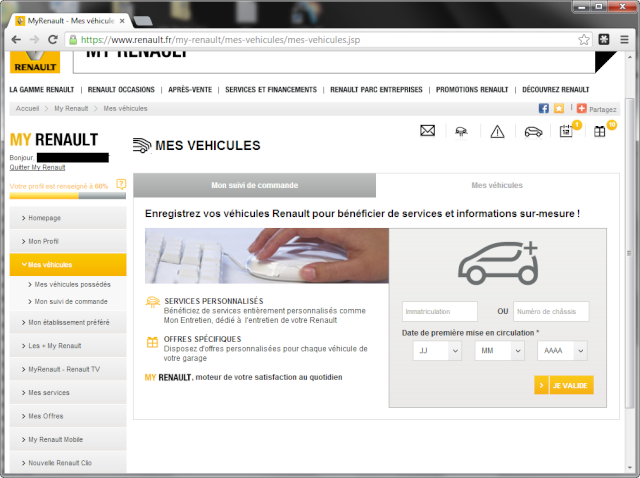Click the profile completion progress bar
Screen dimensions: 640x478
pyautogui.click(x=68, y=196)
